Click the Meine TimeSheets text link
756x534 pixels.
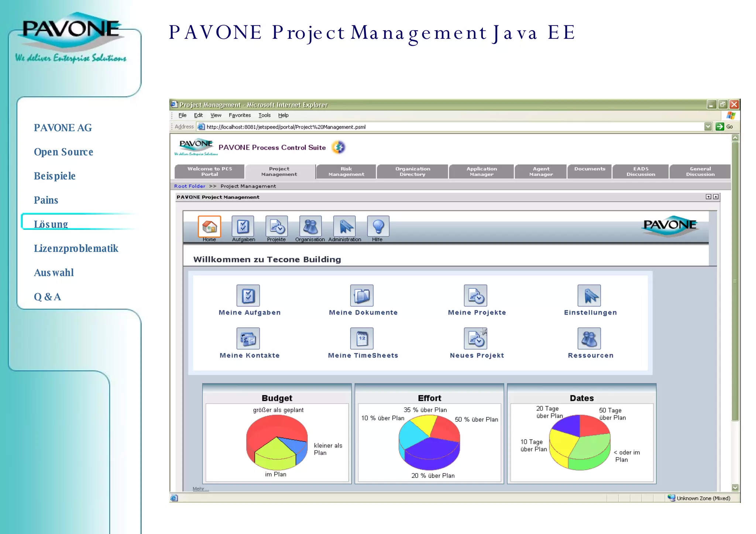click(363, 355)
